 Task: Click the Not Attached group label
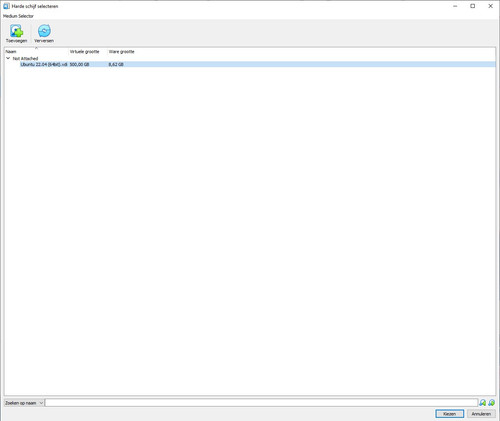pos(25,58)
